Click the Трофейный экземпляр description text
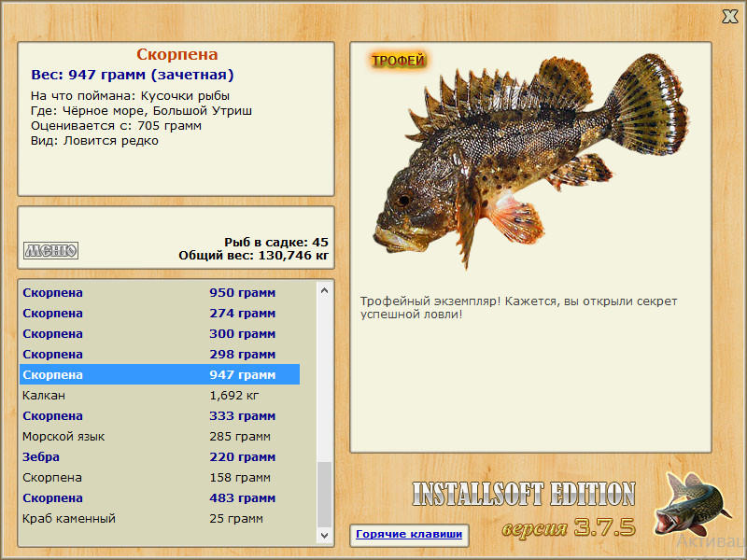 coord(518,308)
